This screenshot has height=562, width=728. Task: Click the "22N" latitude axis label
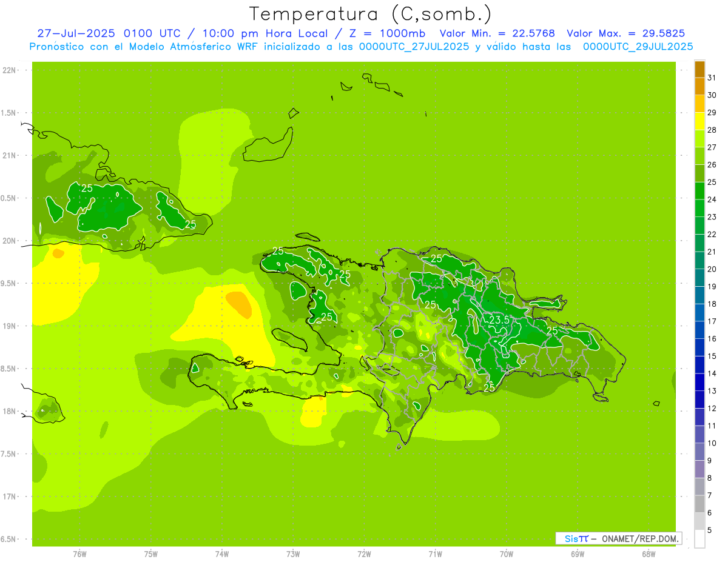click(x=8, y=70)
